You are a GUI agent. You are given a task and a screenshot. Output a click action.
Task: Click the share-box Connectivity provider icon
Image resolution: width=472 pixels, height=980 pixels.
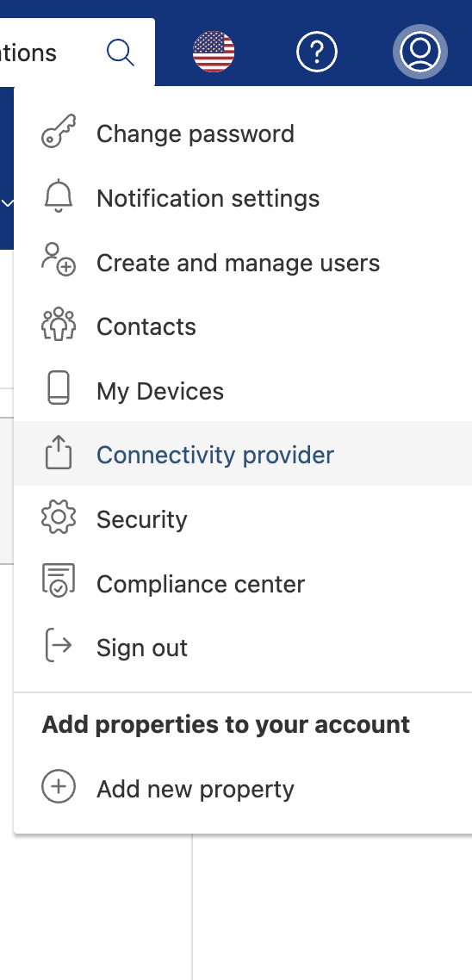[59, 452]
